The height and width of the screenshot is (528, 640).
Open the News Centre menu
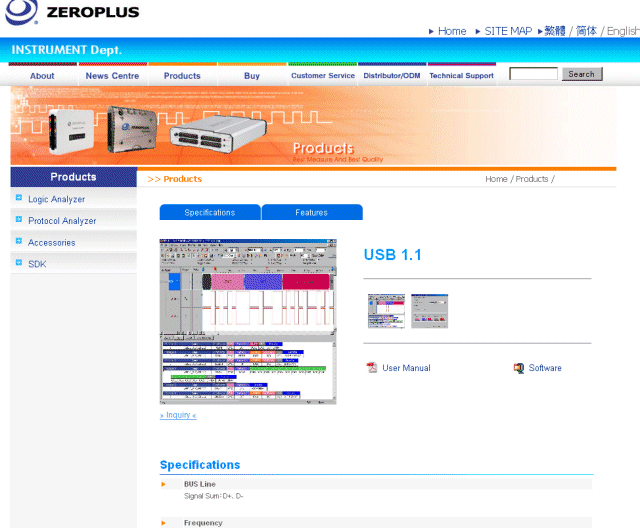[112, 76]
